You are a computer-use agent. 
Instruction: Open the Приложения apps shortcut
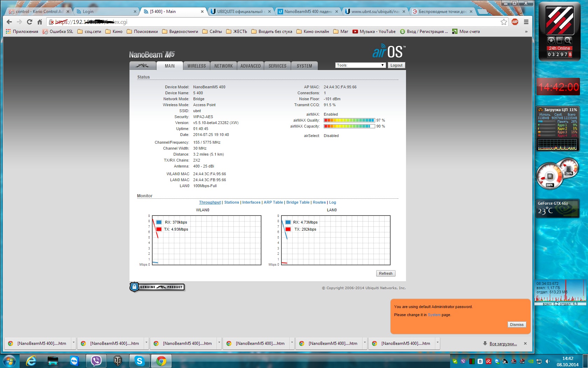tap(22, 32)
